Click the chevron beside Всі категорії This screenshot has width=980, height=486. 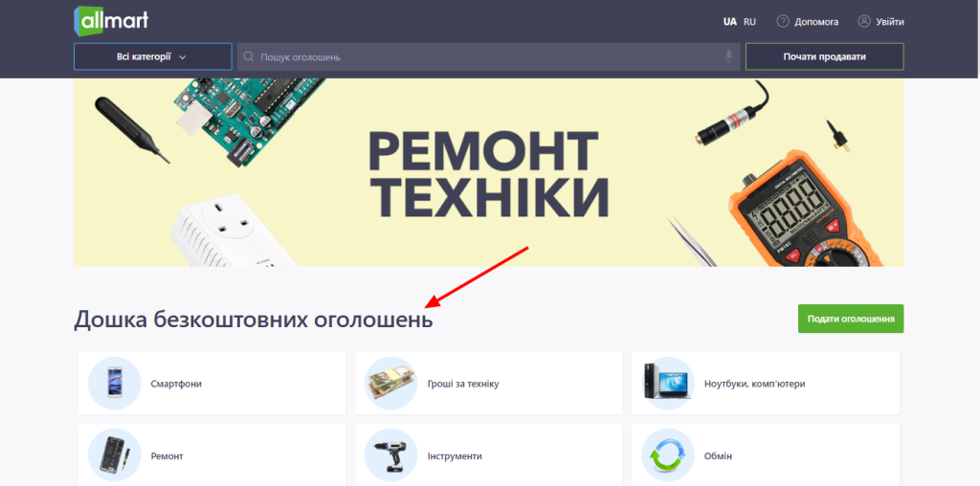pyautogui.click(x=183, y=57)
